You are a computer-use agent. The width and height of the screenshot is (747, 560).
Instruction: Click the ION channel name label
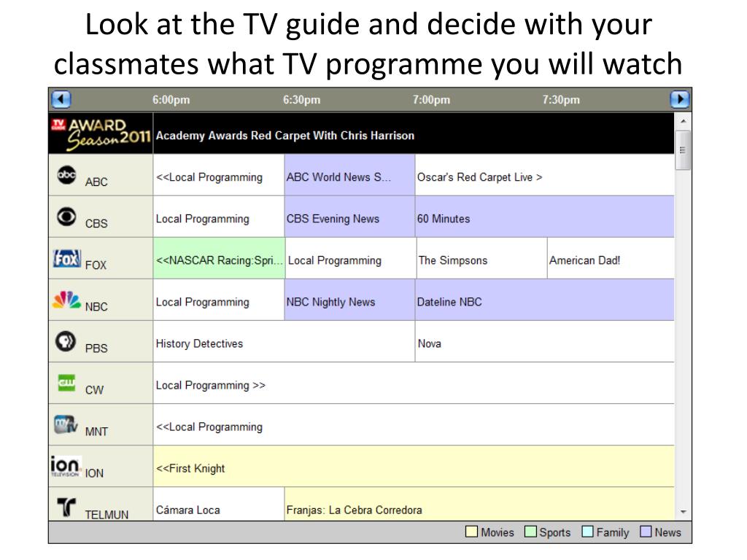(94, 472)
